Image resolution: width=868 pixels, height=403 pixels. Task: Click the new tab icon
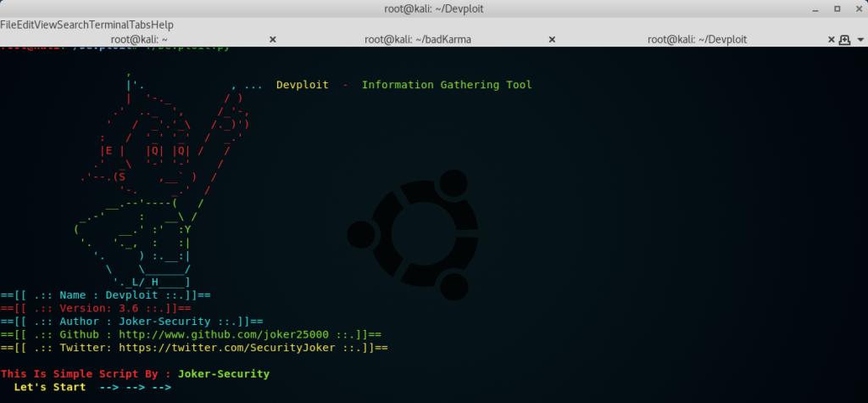point(844,39)
